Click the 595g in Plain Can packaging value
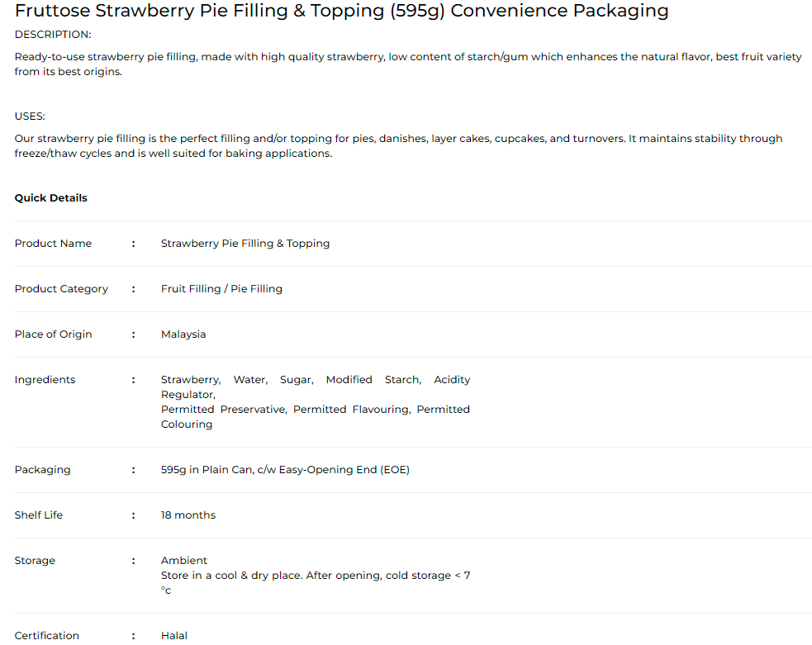 (285, 470)
